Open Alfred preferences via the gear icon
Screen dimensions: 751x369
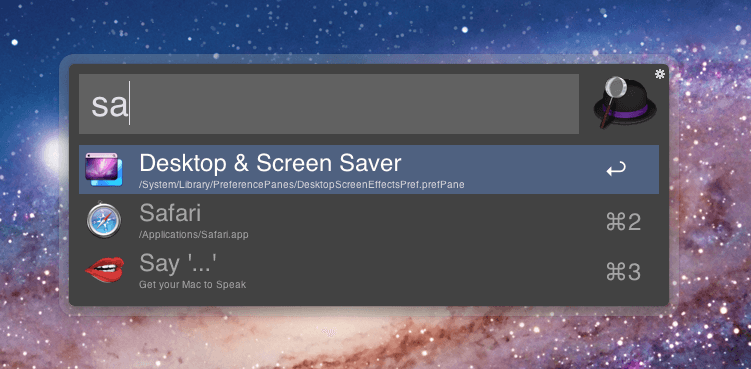tap(660, 74)
